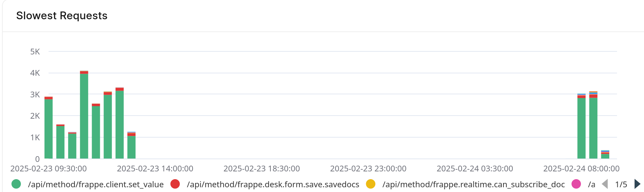Click the yellow legend marker circle
The height and width of the screenshot is (192, 644).
pos(371,184)
